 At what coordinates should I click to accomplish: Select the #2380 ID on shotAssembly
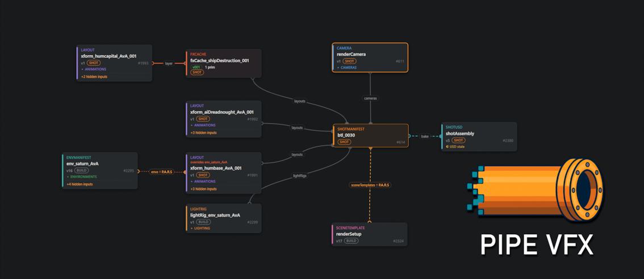click(508, 140)
